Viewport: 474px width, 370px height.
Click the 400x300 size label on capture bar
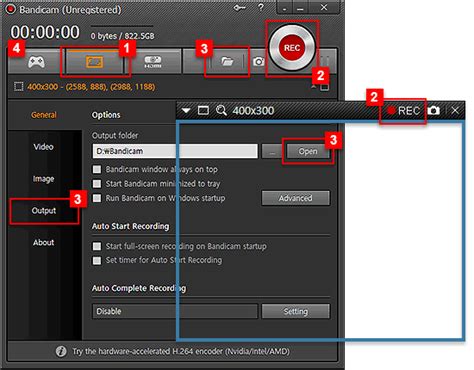253,110
